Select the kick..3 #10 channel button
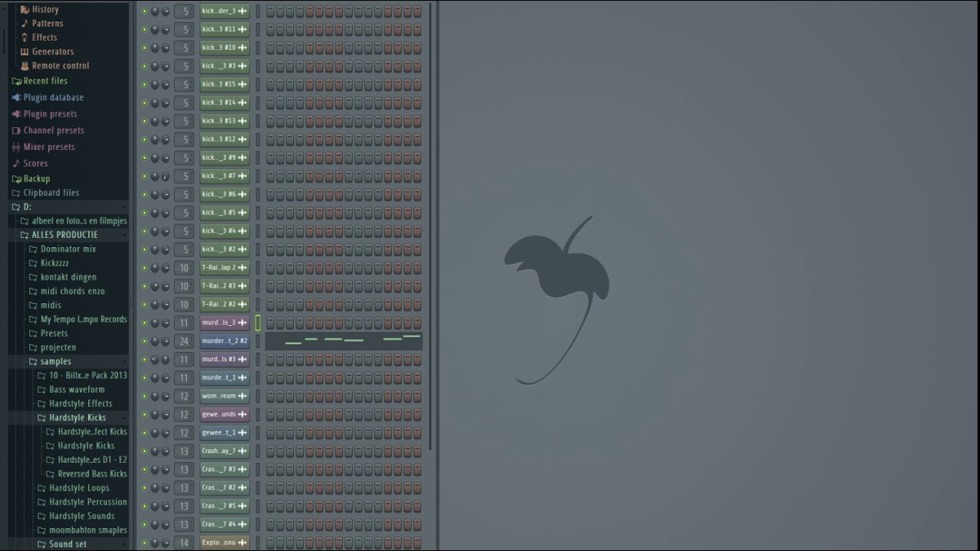The height and width of the screenshot is (551, 980). click(x=224, y=47)
